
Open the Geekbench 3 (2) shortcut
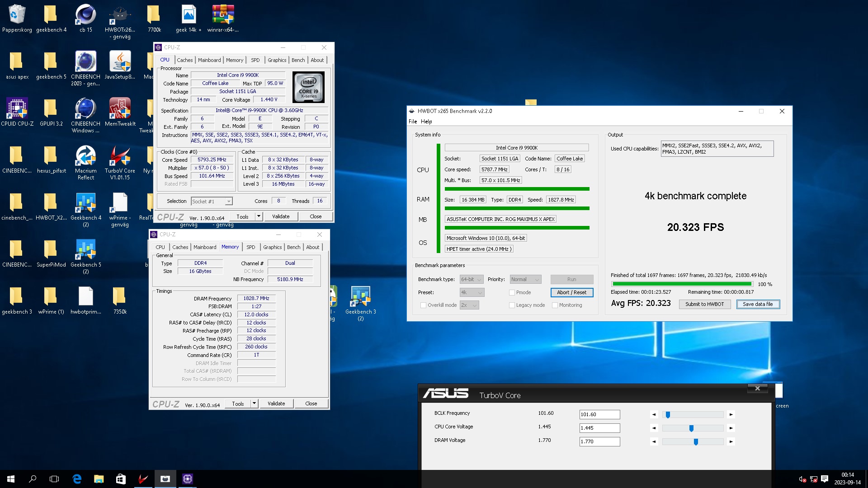click(x=360, y=303)
